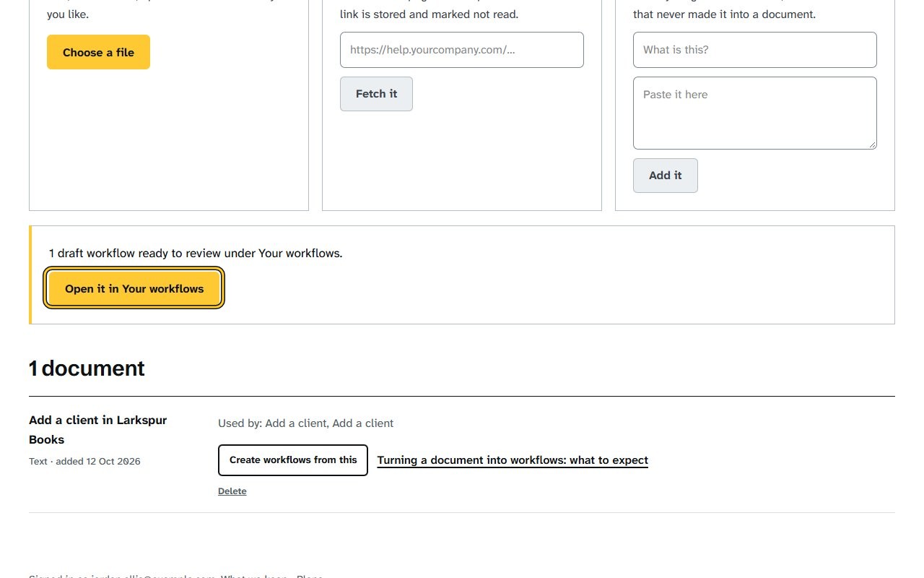Click the Choose a file button
This screenshot has width=924, height=578.
click(x=98, y=52)
